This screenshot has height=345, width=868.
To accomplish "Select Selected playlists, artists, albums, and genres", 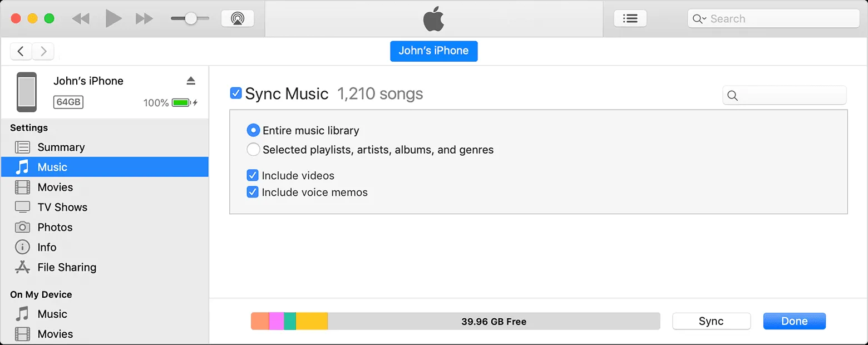I will pyautogui.click(x=253, y=149).
